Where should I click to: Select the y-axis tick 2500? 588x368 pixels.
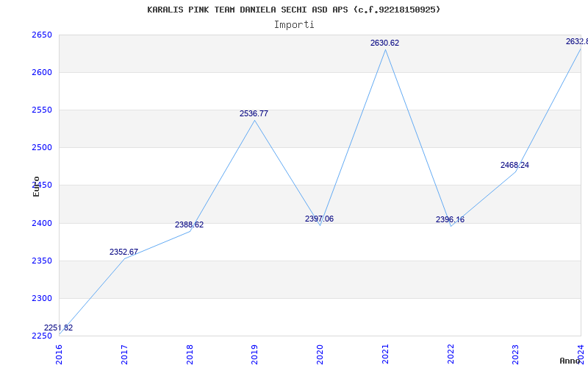[42, 148]
